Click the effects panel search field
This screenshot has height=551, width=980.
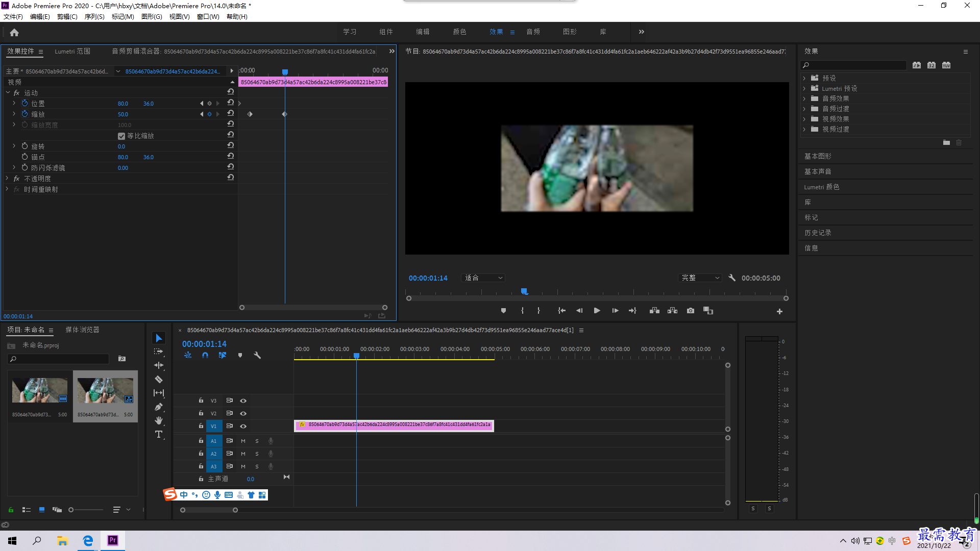click(853, 65)
